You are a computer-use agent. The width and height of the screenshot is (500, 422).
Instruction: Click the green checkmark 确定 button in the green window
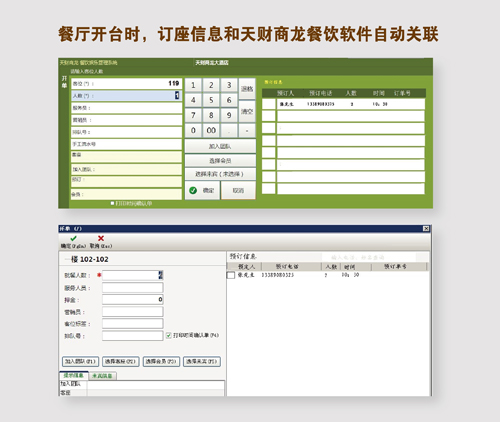tap(202, 190)
